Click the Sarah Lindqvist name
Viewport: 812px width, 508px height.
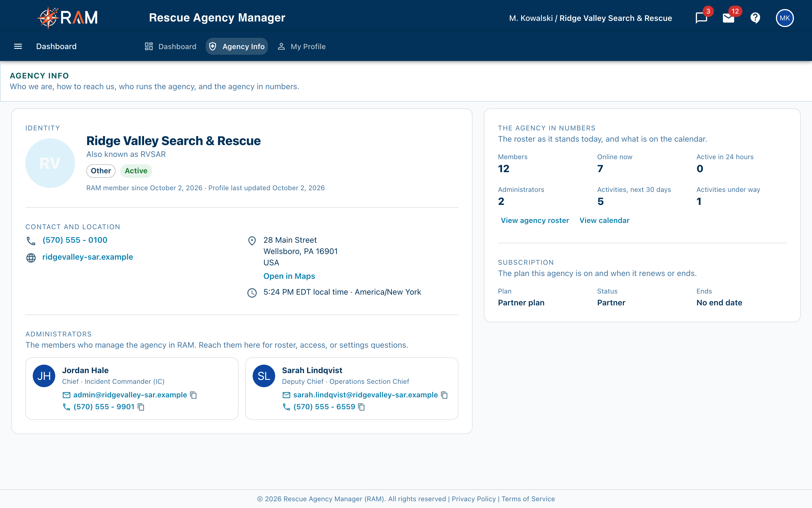(x=312, y=370)
